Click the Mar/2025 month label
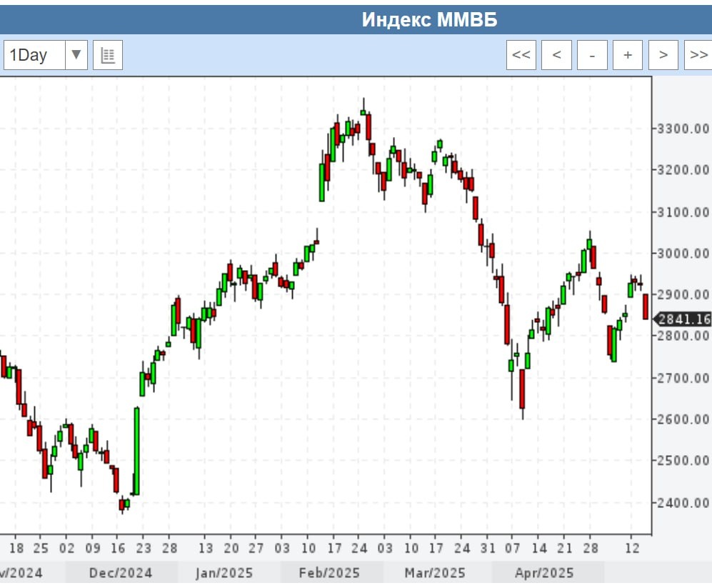This screenshot has width=712, height=588. (435, 573)
